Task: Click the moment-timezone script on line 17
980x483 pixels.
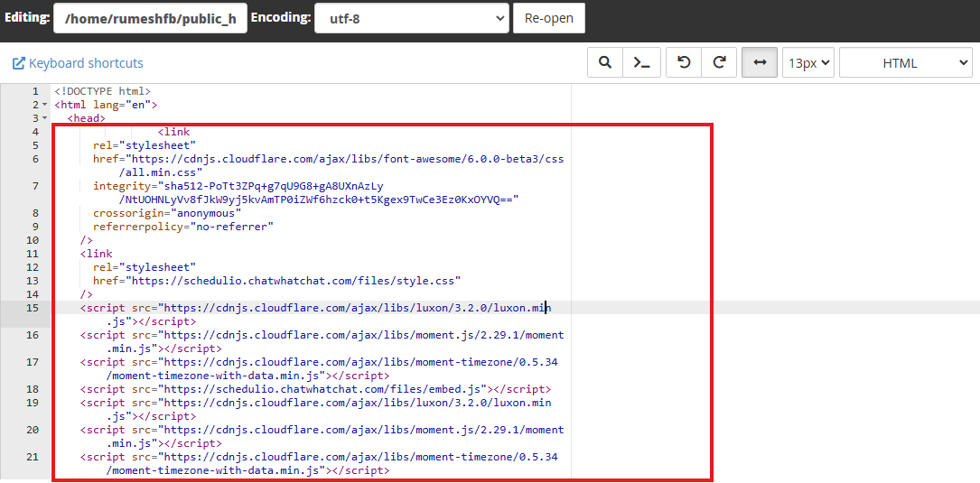Action: pos(319,368)
